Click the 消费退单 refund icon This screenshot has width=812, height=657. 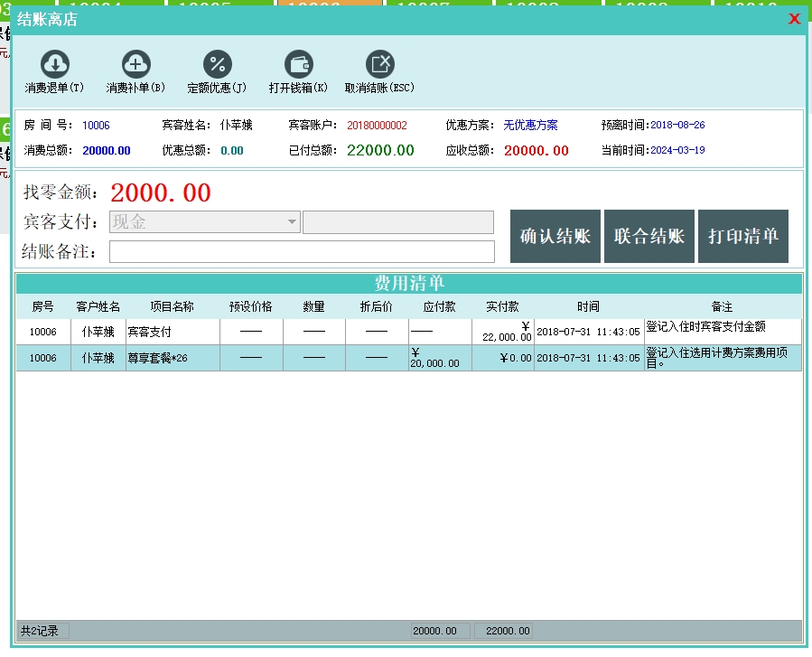pos(55,64)
